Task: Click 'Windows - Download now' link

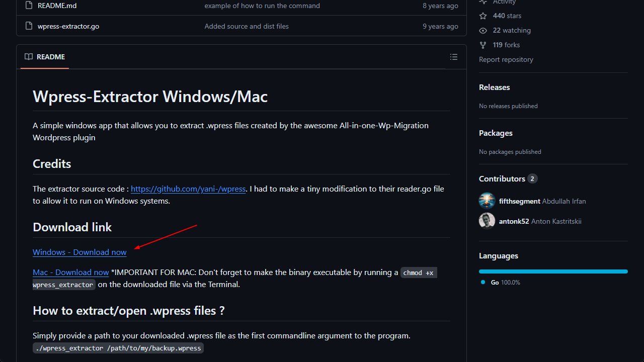Action: click(x=79, y=252)
